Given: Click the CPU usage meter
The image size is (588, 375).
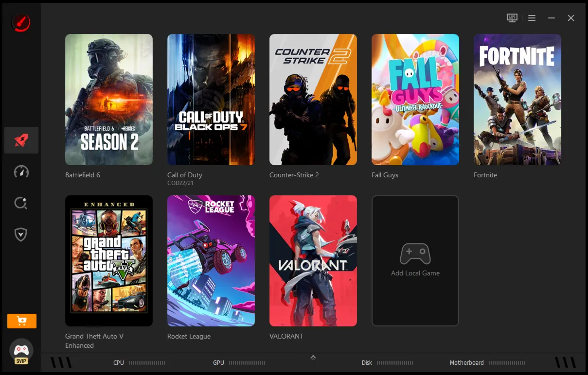Looking at the screenshot, I should coord(147,363).
